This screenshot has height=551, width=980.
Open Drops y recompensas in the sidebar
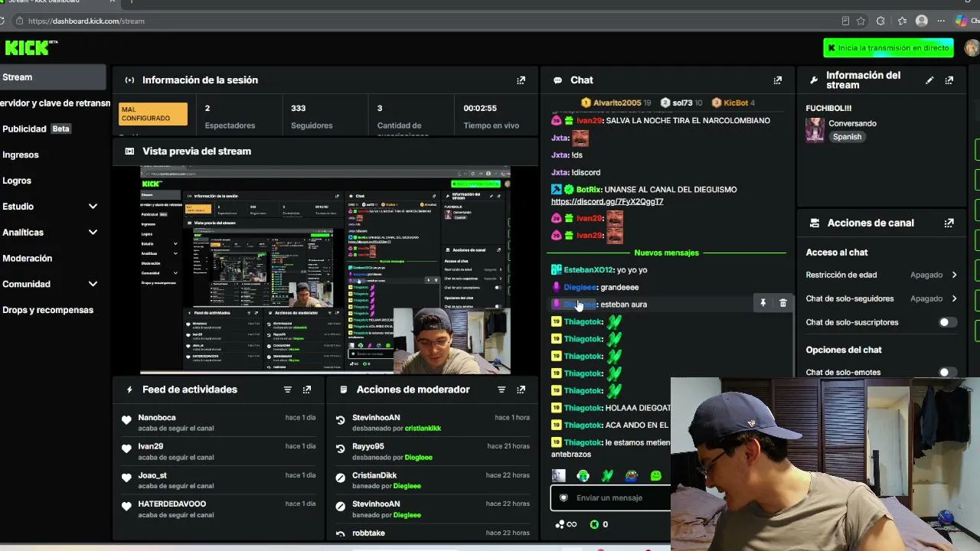coord(47,310)
